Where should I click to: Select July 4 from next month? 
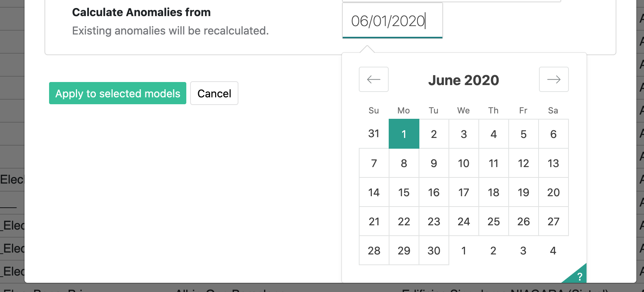point(554,250)
